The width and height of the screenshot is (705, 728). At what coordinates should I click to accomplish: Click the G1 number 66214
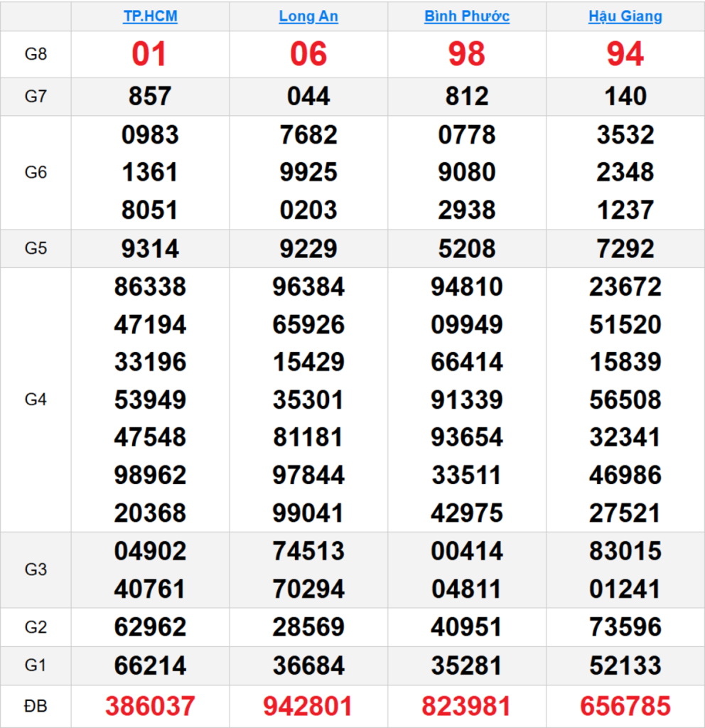151,665
